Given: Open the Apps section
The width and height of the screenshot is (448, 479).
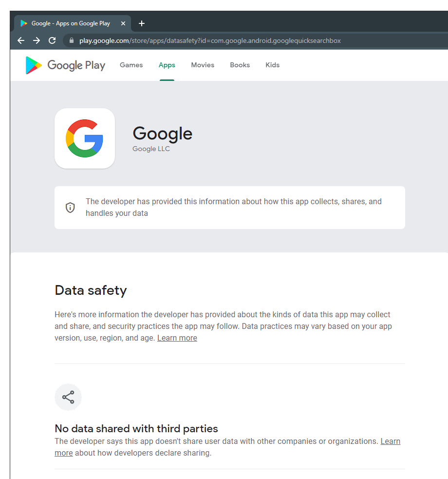Looking at the screenshot, I should 167,65.
